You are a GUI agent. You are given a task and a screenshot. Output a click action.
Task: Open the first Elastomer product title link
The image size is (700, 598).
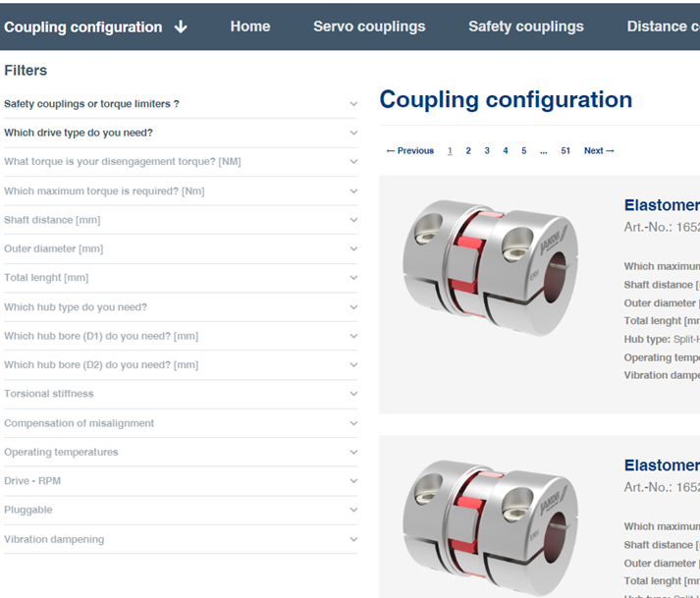click(x=662, y=205)
